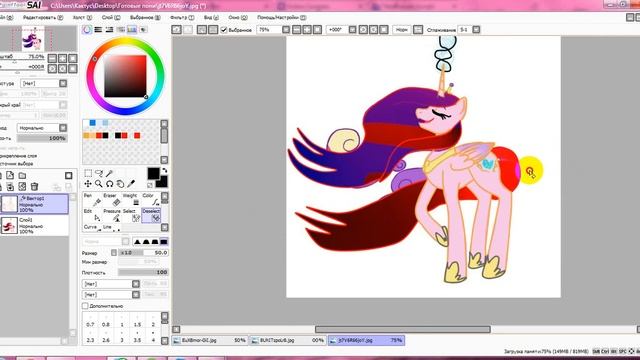Switch to the BuXBmor-0il.jpg document tab
640x360 pixels.
tap(209, 340)
